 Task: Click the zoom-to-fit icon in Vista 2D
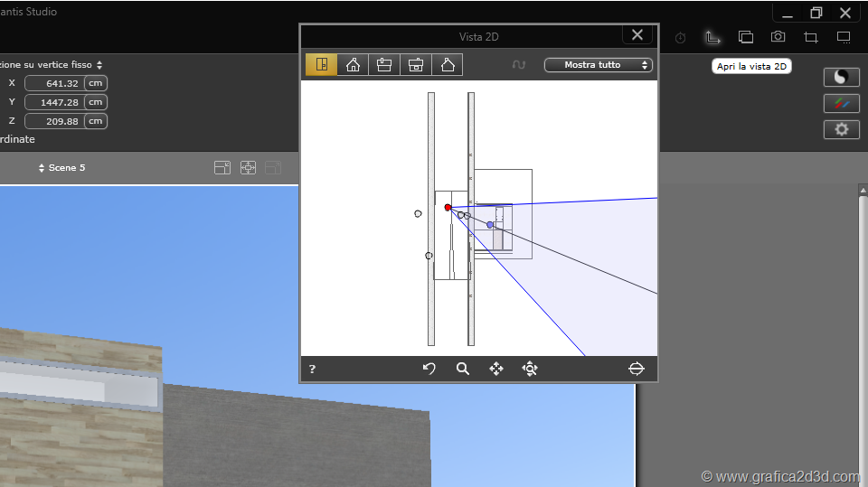pyautogui.click(x=530, y=369)
